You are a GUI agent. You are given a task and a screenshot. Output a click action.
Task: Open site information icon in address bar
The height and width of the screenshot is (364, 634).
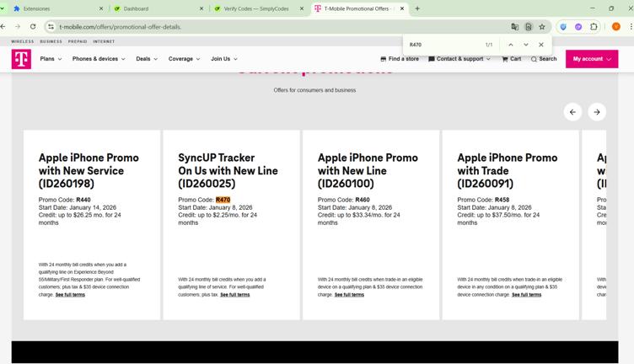tap(51, 27)
